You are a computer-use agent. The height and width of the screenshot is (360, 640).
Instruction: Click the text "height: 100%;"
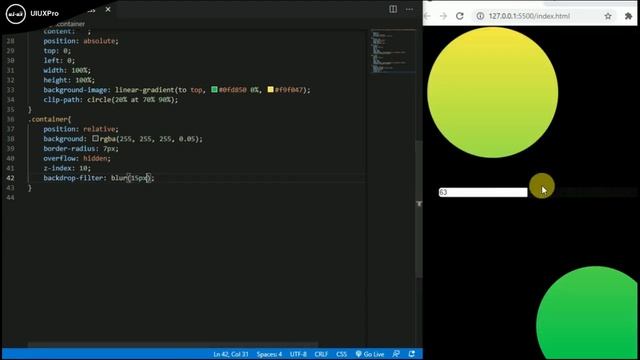[69, 80]
